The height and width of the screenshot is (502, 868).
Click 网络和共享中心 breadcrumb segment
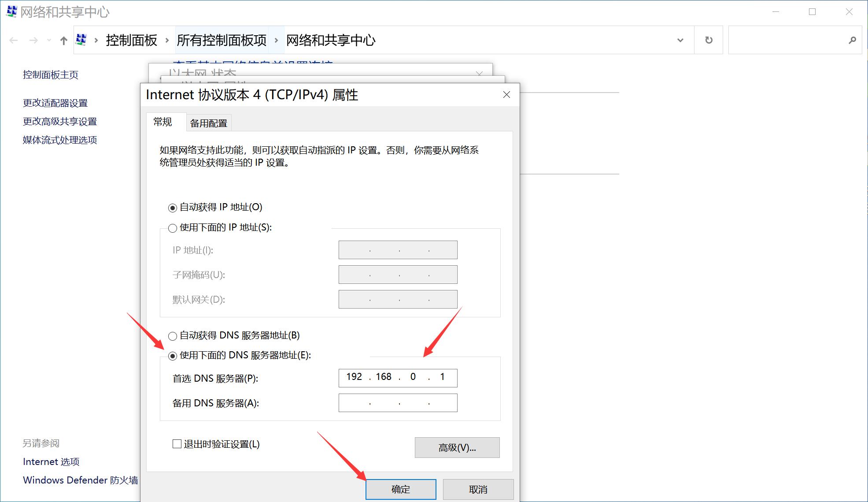pos(331,40)
